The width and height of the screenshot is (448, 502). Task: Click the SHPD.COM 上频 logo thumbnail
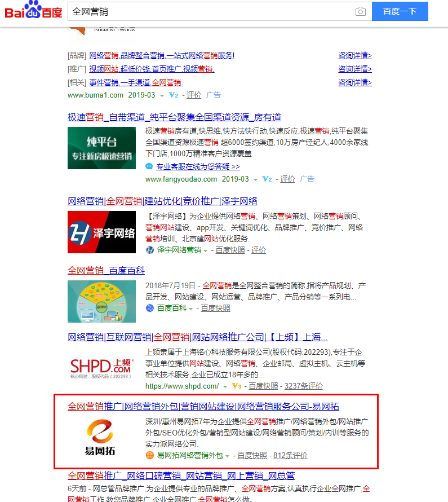101,368
